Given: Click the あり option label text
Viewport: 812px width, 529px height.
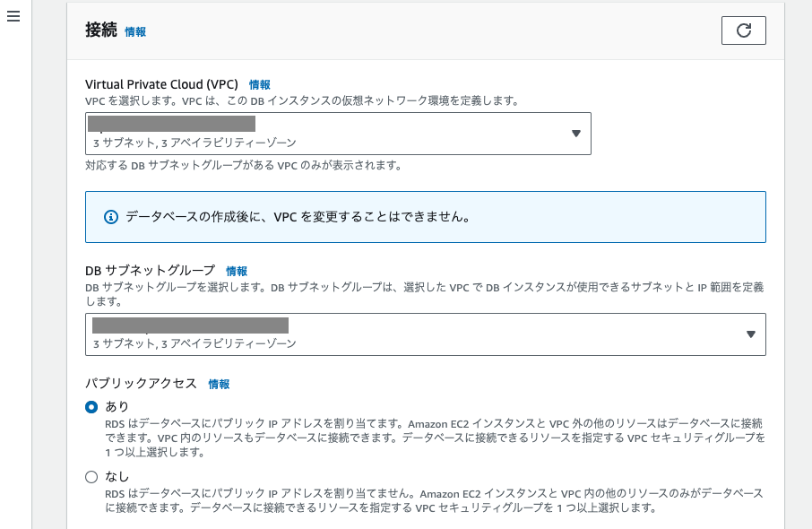Looking at the screenshot, I should click(117, 406).
